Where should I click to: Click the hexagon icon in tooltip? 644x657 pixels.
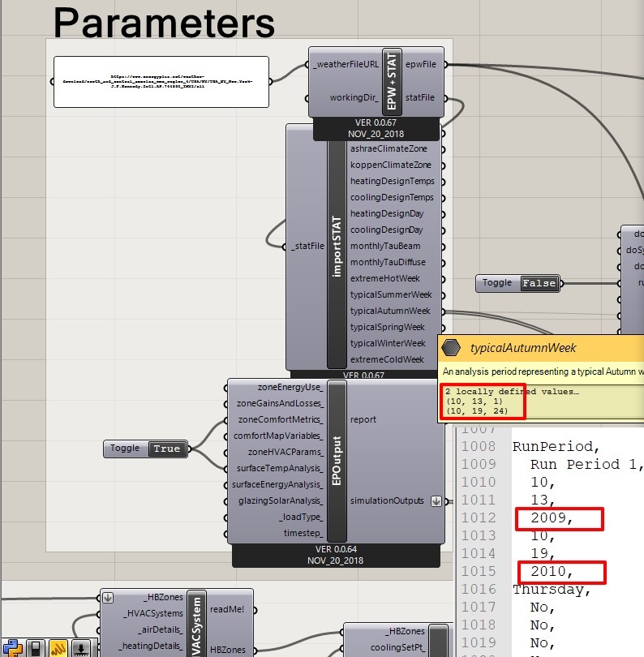pyautogui.click(x=451, y=347)
